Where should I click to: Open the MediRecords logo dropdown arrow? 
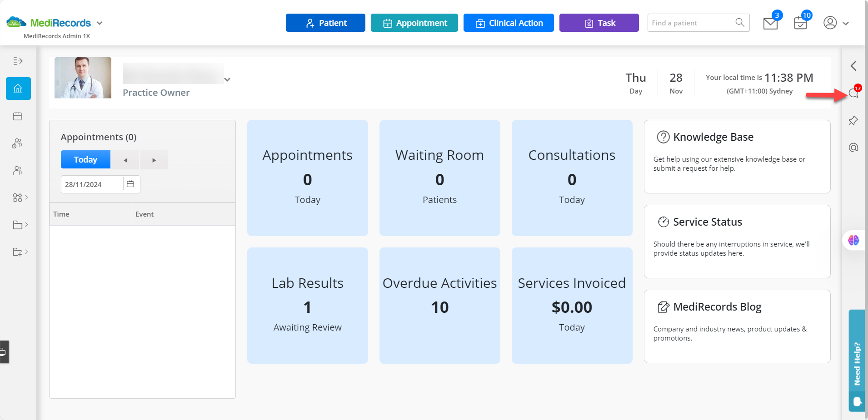tap(100, 23)
